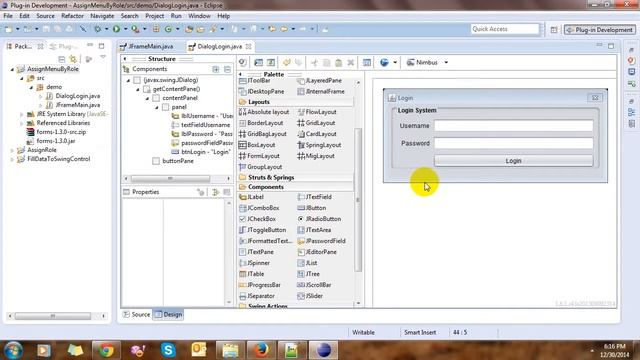Open the File menu
The width and height of the screenshot is (640, 360).
coord(8,16)
